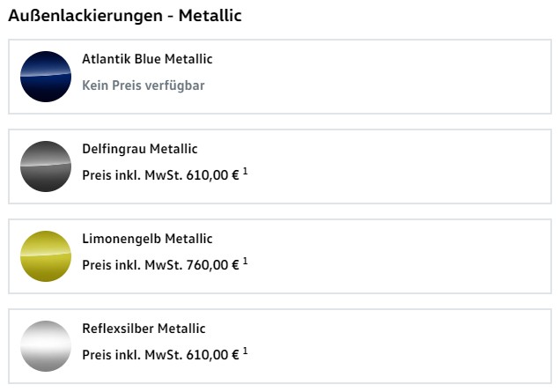Open footnote 1 beside the Reflexsilber price
Screen dimensions: 560x392
(x=246, y=352)
